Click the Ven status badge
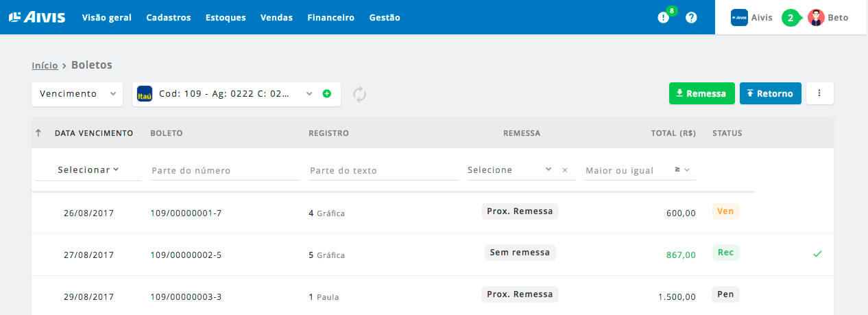Image resolution: width=868 pixels, height=315 pixels. pos(725,211)
